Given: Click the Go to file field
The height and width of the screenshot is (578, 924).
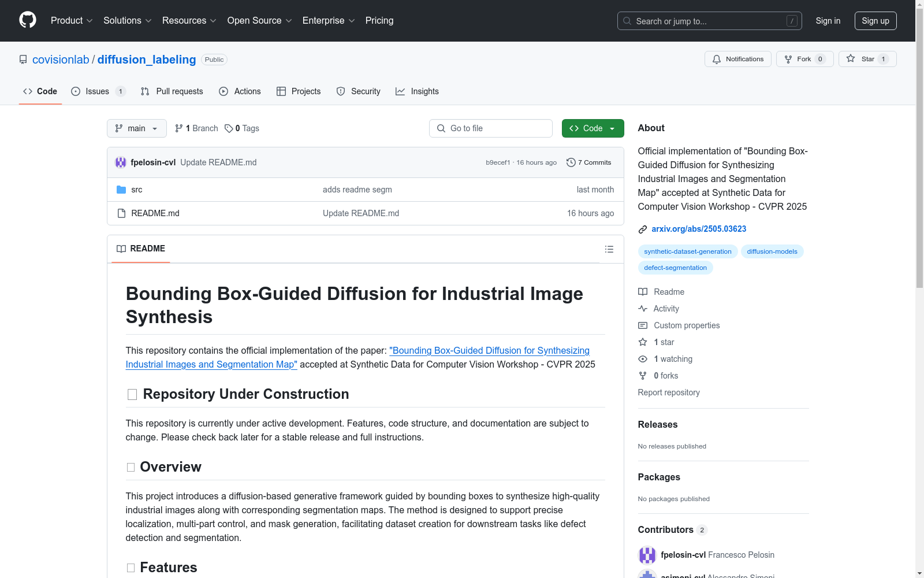Looking at the screenshot, I should tap(491, 128).
